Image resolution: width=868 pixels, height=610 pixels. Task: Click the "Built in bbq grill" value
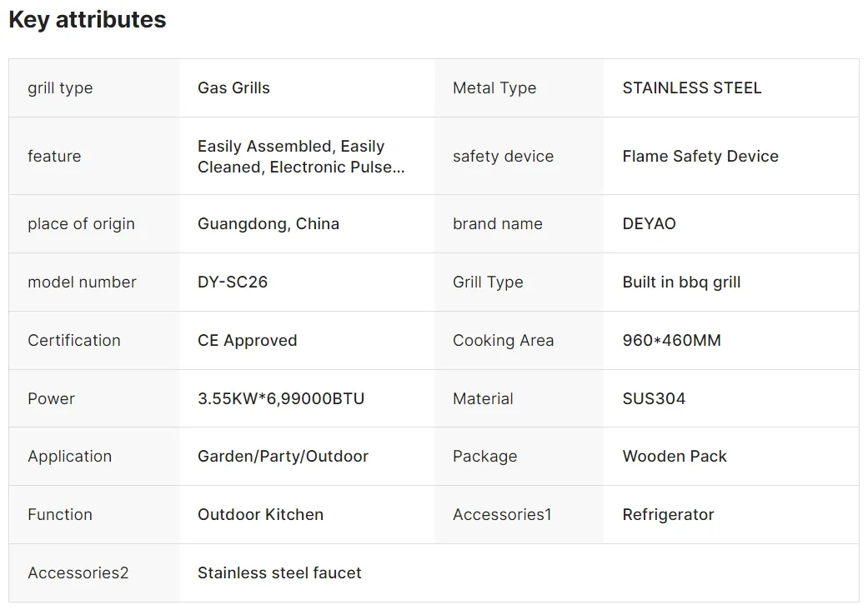(x=681, y=282)
